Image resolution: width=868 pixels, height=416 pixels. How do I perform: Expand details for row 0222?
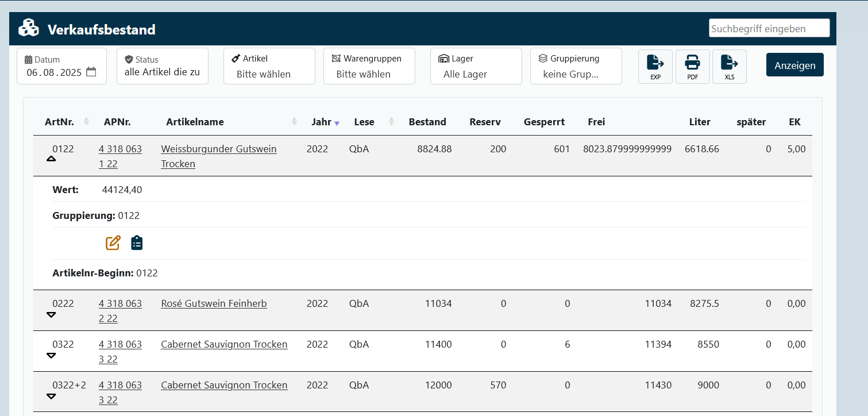[x=51, y=314]
